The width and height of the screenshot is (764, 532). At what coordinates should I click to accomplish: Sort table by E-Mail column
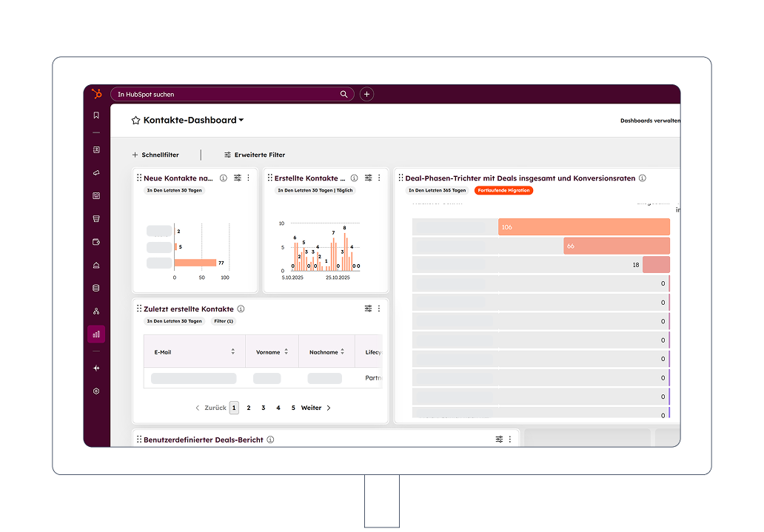pos(232,352)
